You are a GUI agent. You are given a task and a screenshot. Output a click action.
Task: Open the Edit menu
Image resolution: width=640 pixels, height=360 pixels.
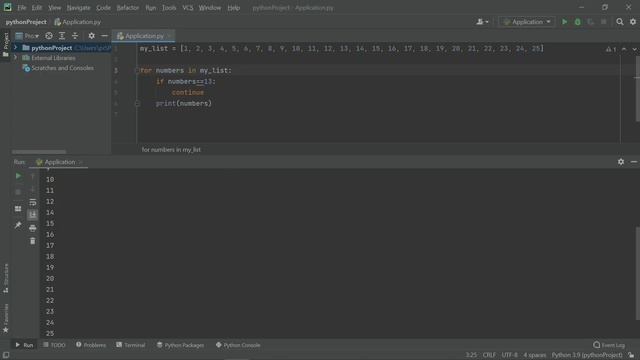click(37, 8)
